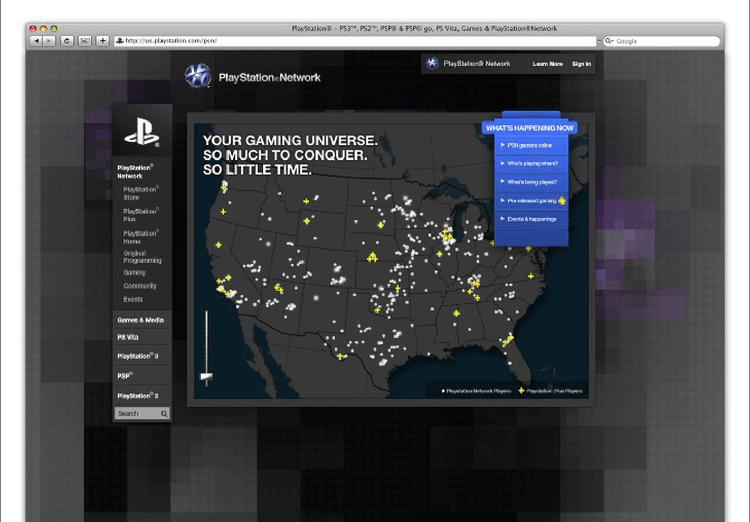Reload the page with the refresh icon

tap(67, 41)
